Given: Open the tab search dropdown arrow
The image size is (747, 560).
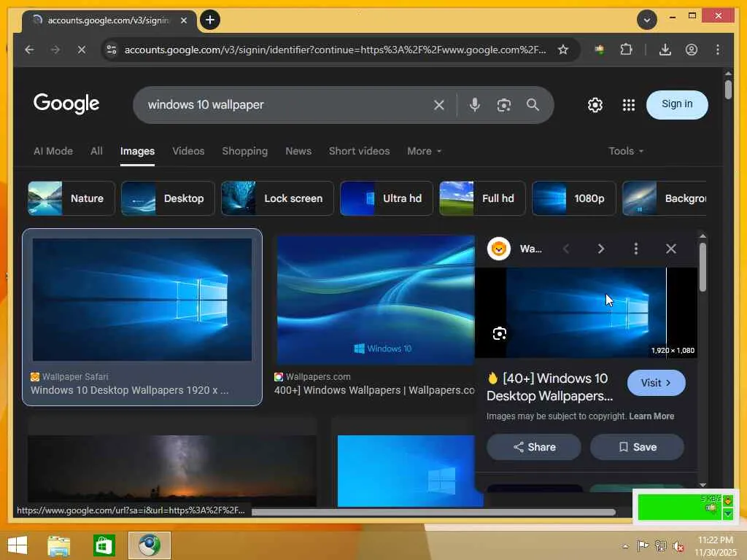Looking at the screenshot, I should click(647, 20).
